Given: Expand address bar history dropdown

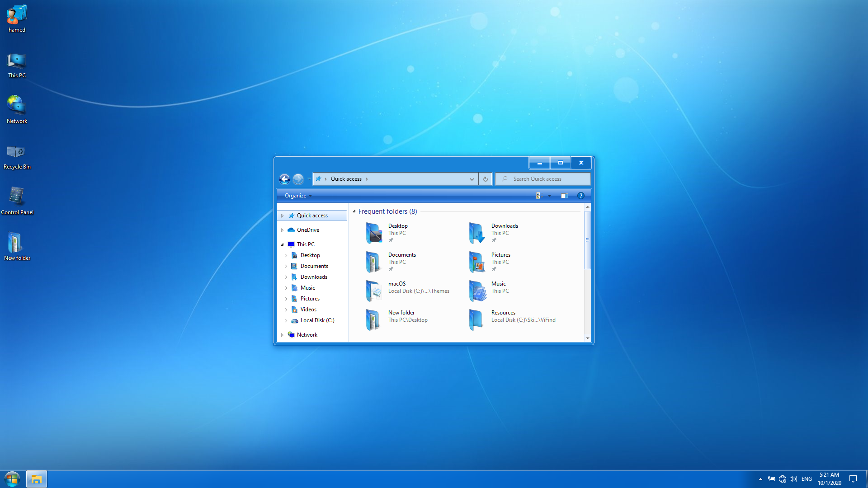Looking at the screenshot, I should click(x=472, y=179).
